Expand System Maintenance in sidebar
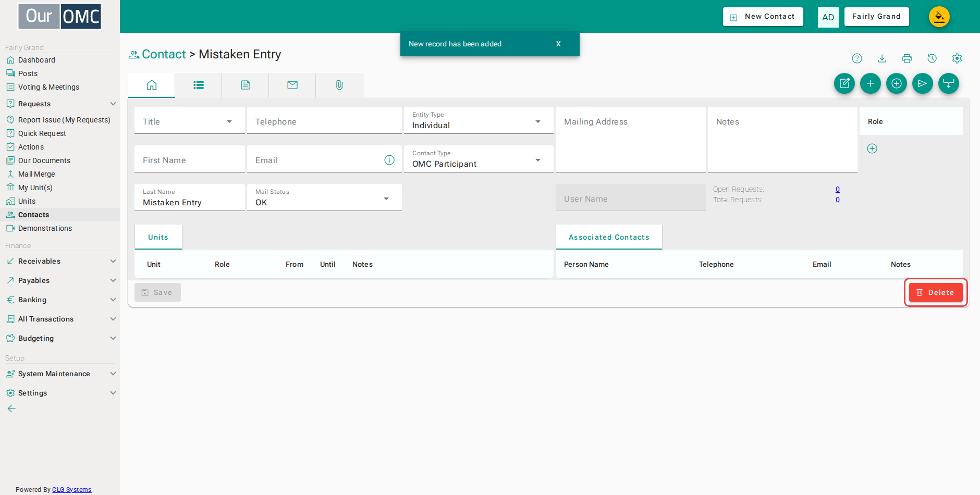 [60, 374]
